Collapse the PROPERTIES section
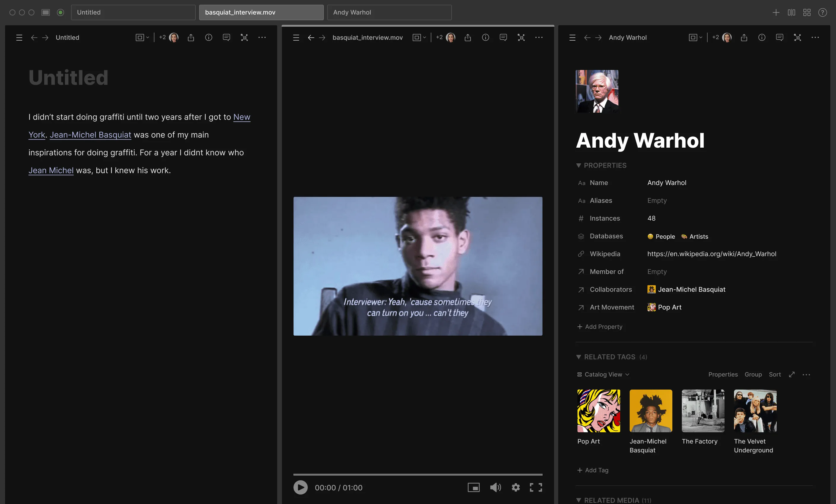The width and height of the screenshot is (836, 504). coord(578,165)
